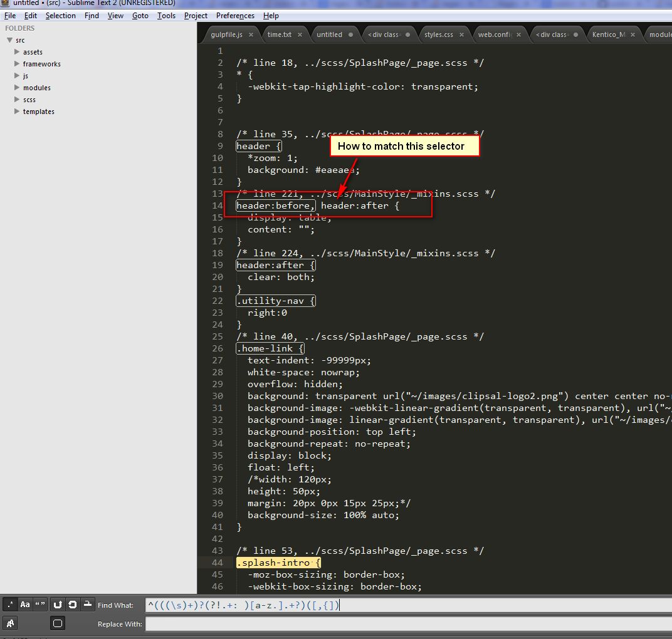Click 'background-size: 100% auto;' line
Image resolution: width=672 pixels, height=639 pixels.
323,515
